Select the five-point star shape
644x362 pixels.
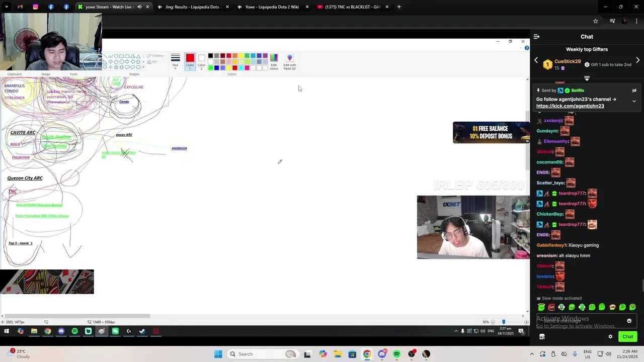pos(116,67)
